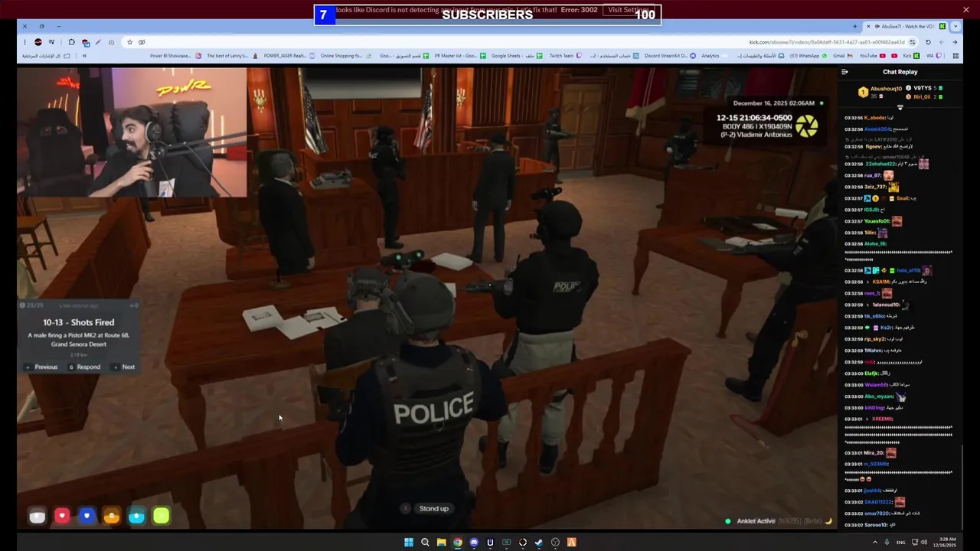980x551 pixels.
Task: Open WhatsApp bookmark
Action: point(808,56)
